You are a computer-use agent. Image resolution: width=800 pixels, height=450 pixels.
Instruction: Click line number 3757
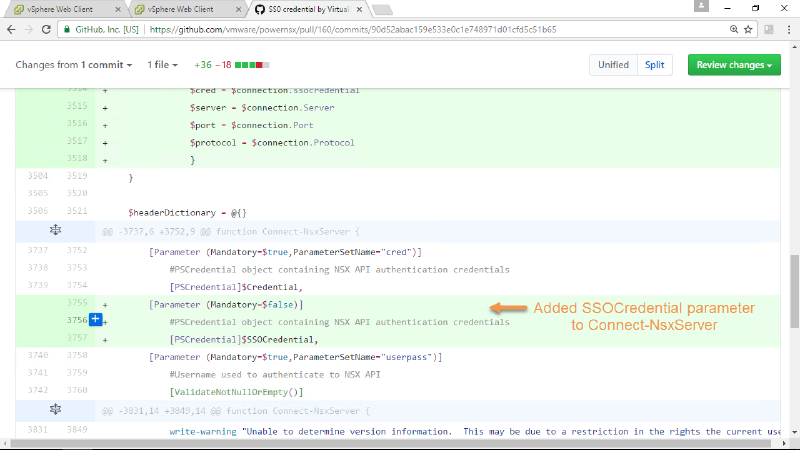tap(77, 337)
